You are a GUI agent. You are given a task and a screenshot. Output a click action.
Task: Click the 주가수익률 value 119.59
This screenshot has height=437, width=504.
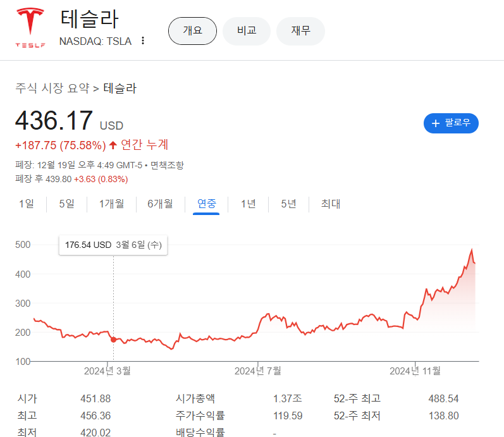pyautogui.click(x=288, y=415)
